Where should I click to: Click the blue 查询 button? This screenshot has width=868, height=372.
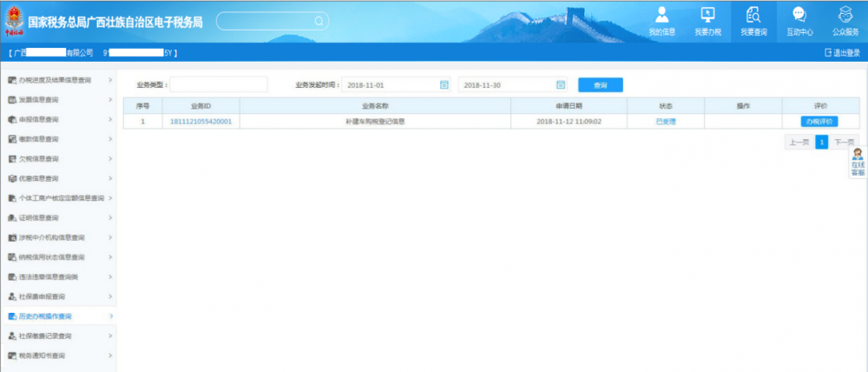(600, 85)
